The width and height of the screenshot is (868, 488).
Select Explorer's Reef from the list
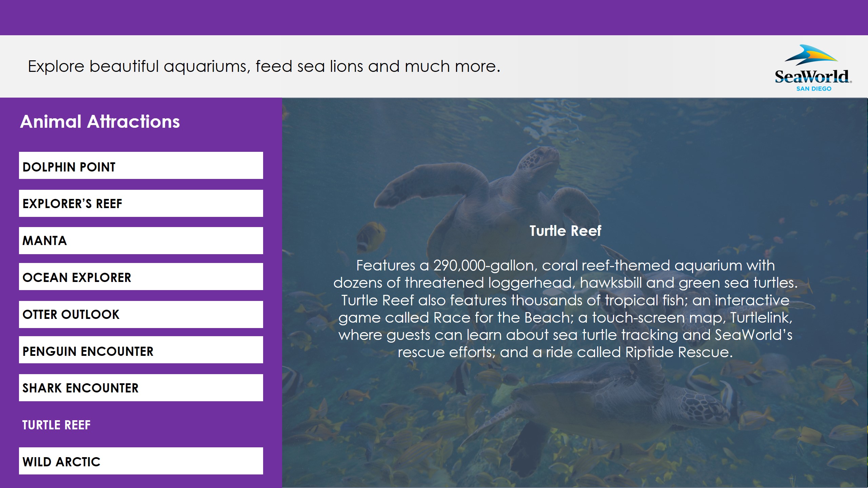tap(141, 203)
